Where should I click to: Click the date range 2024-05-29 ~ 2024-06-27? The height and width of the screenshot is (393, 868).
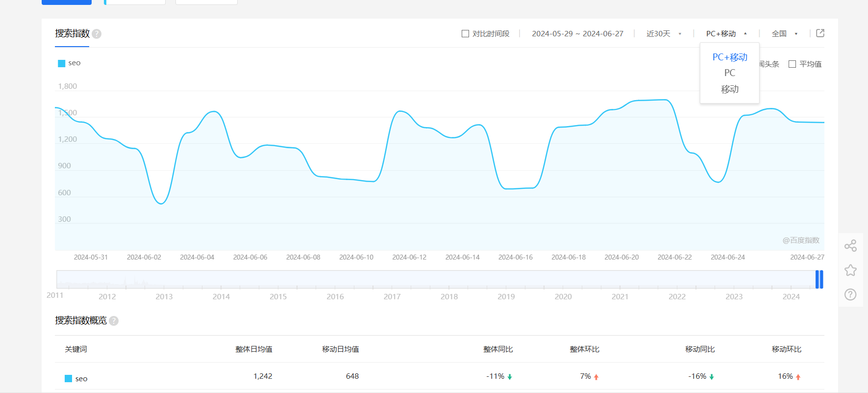pyautogui.click(x=577, y=34)
